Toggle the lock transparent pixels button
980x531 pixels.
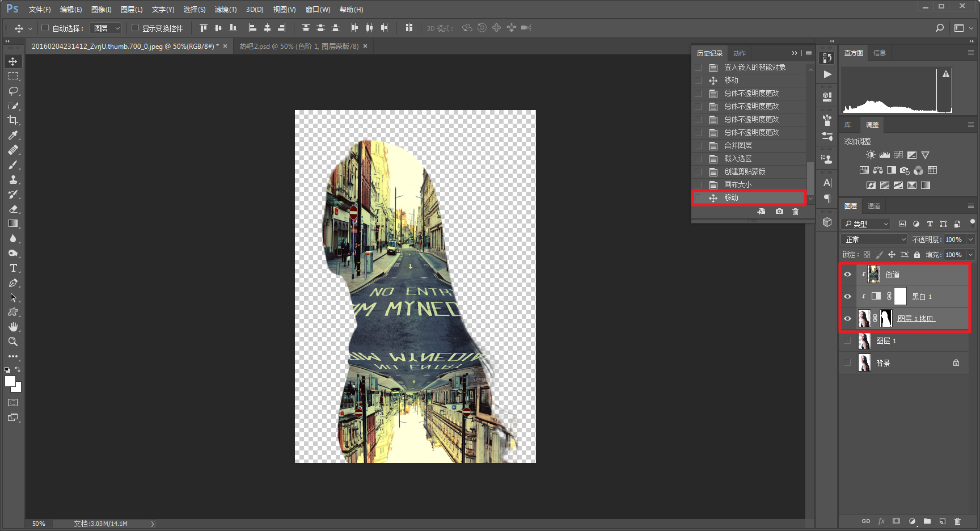click(867, 255)
